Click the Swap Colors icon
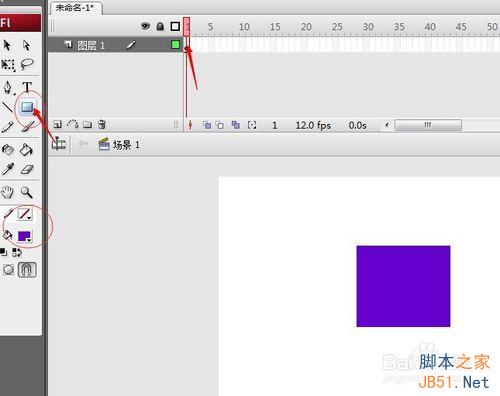 (x=17, y=252)
